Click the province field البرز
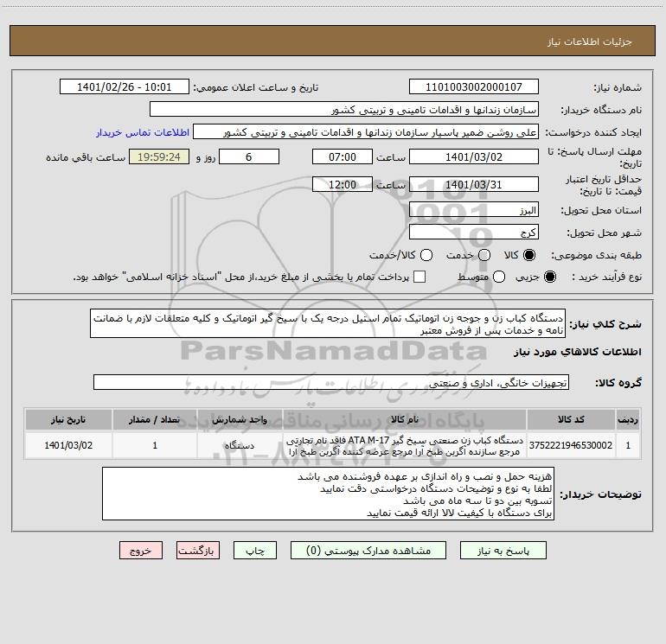The width and height of the screenshot is (666, 644). pyautogui.click(x=474, y=209)
